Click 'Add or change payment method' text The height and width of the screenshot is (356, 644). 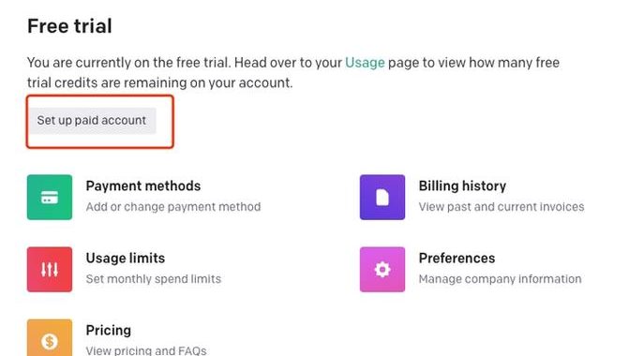click(173, 206)
